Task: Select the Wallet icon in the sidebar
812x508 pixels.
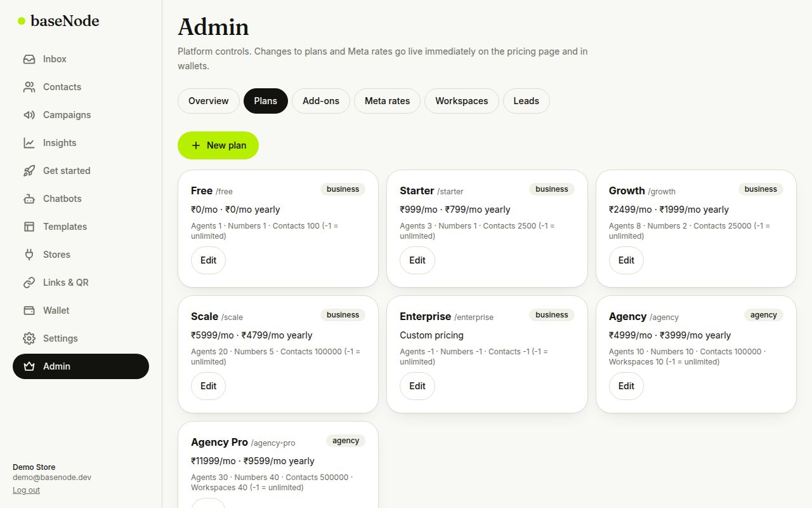Action: pos(29,311)
